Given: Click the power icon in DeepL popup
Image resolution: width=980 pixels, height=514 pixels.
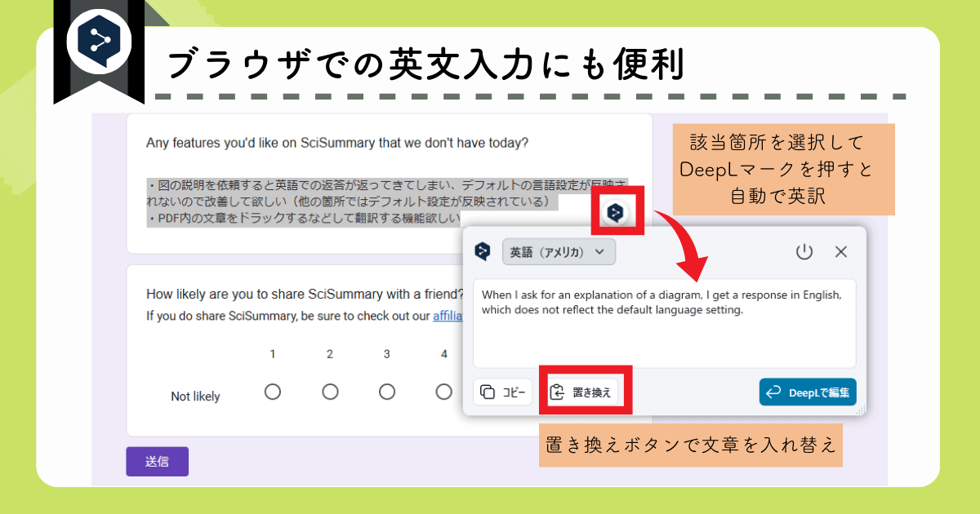Looking at the screenshot, I should (804, 251).
